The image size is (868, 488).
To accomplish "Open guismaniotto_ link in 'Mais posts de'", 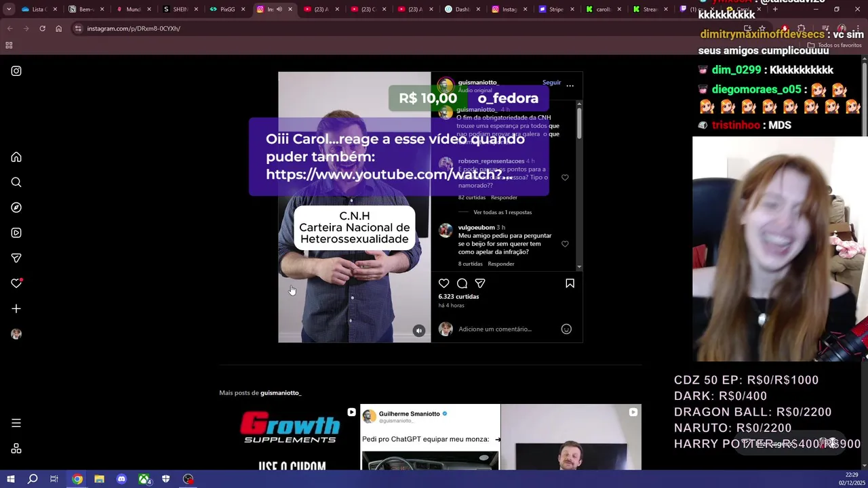I will click(280, 392).
